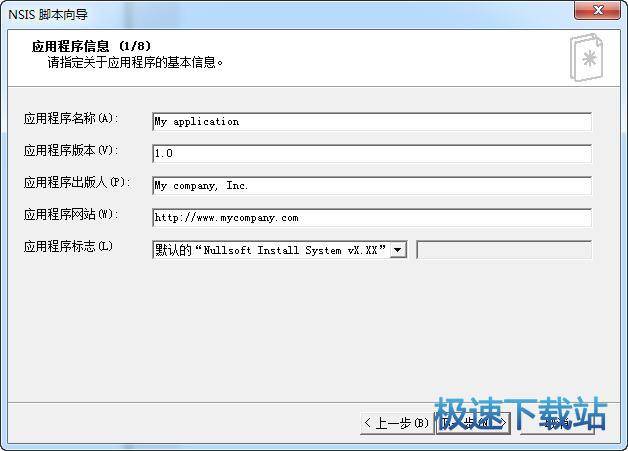Click the publisher field "My company, Inc."
628x451 pixels.
coord(372,186)
